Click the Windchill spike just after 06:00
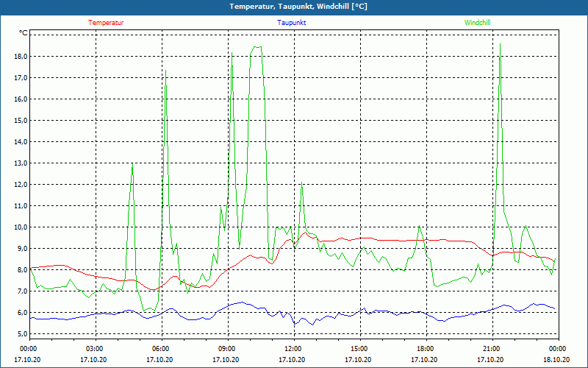 (166, 71)
